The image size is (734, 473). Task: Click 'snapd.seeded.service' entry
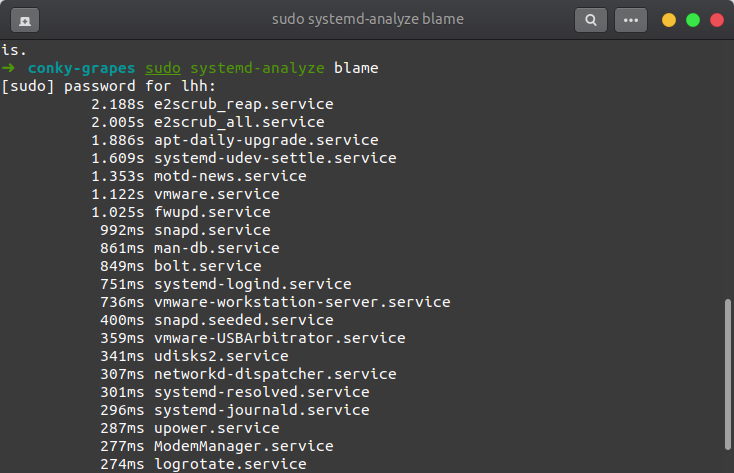coord(244,320)
